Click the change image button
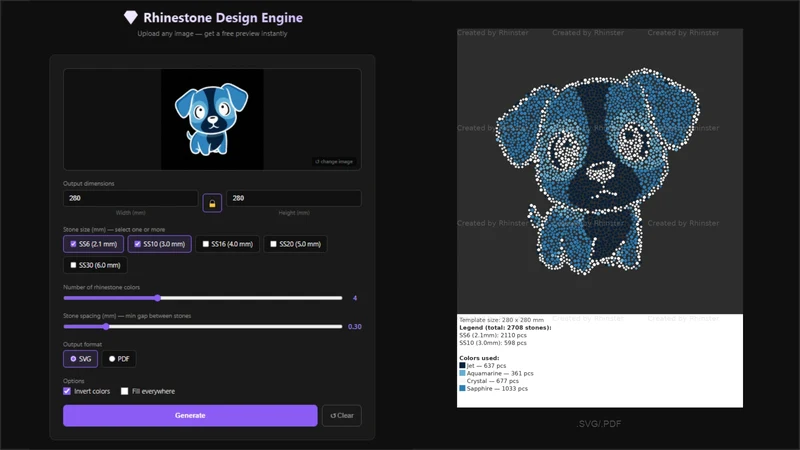The height and width of the screenshot is (450, 800). point(334,161)
